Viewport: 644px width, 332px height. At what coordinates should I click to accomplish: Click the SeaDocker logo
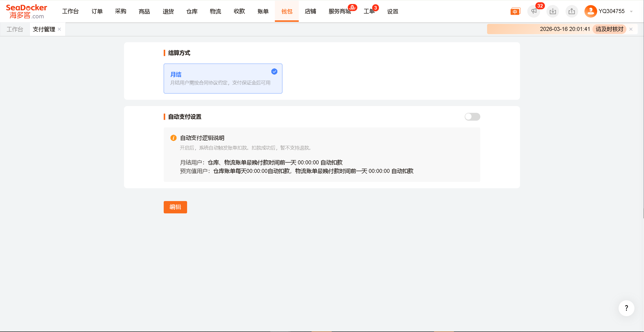point(26,11)
